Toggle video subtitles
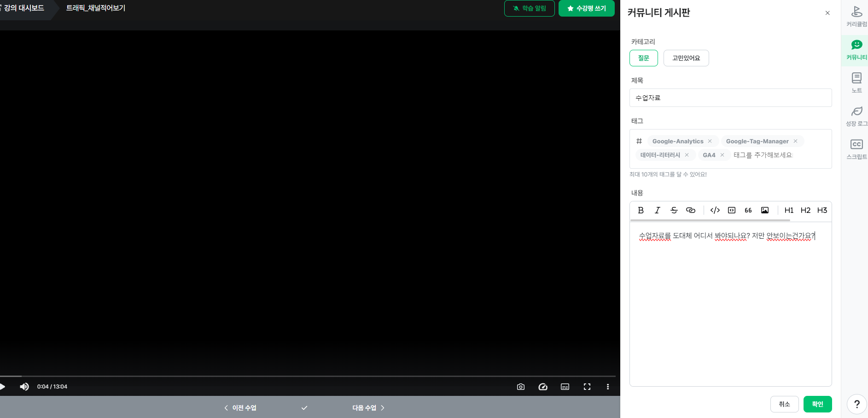868x418 pixels. (565, 387)
